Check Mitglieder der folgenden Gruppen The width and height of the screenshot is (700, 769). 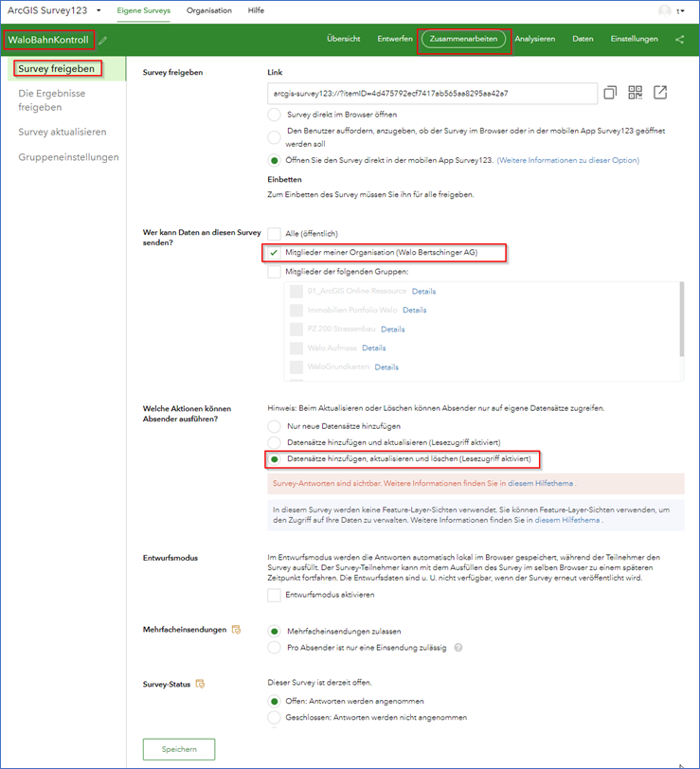[x=274, y=272]
